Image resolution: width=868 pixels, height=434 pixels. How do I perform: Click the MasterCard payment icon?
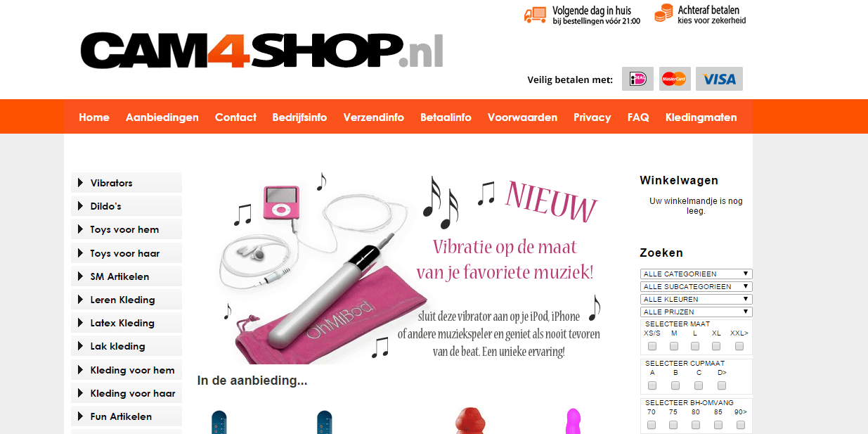pyautogui.click(x=675, y=79)
